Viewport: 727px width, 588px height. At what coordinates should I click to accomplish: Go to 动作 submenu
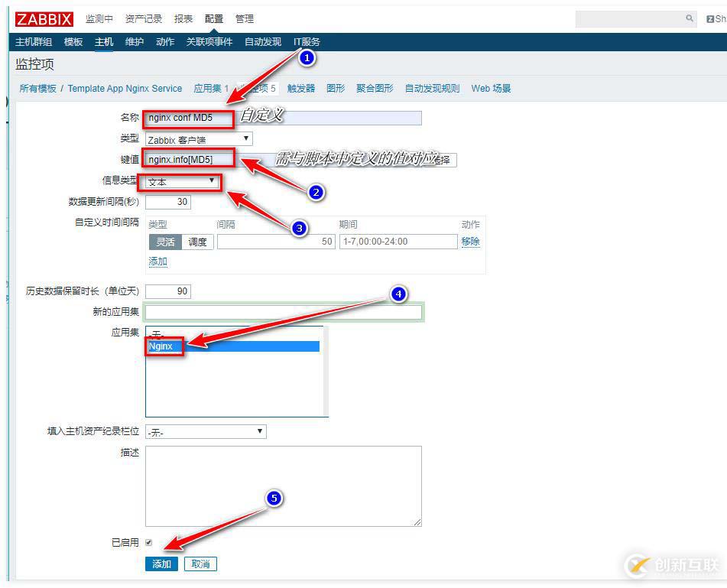[165, 42]
